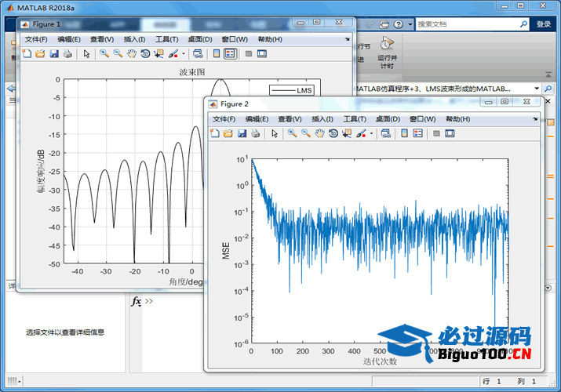
Task: Click New Figure icon in Figure 2 toolbar
Action: [215, 133]
